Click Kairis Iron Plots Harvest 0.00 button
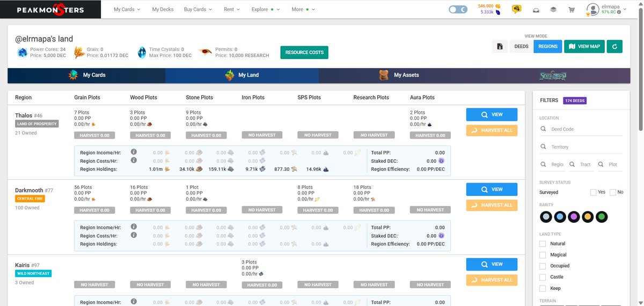Image resolution: width=644 pixels, height=306 pixels. coord(262,285)
